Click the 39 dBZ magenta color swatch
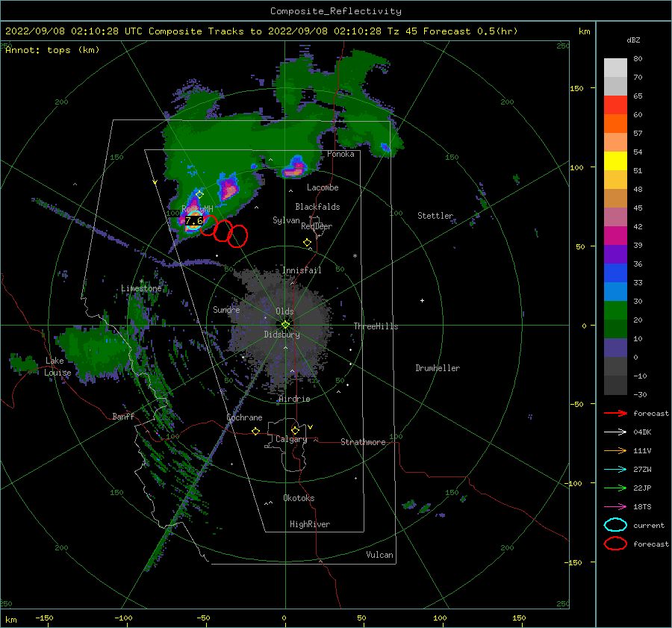The height and width of the screenshot is (628, 672). click(x=615, y=235)
